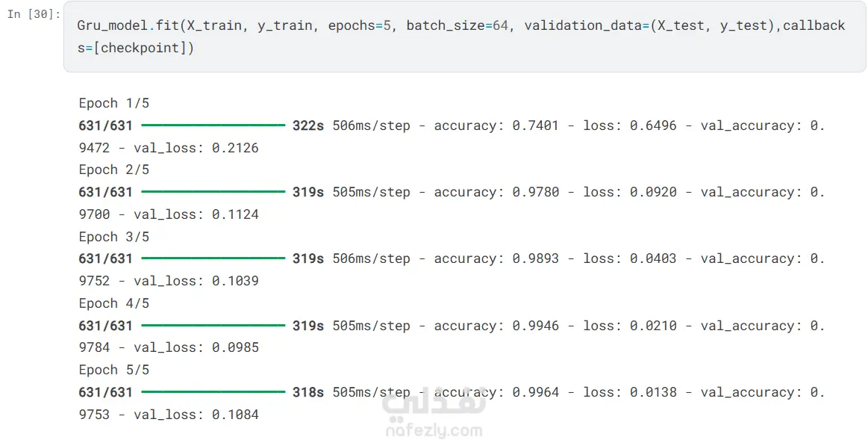Click the "Epoch 3/5" output label
868x440 pixels.
114,237
